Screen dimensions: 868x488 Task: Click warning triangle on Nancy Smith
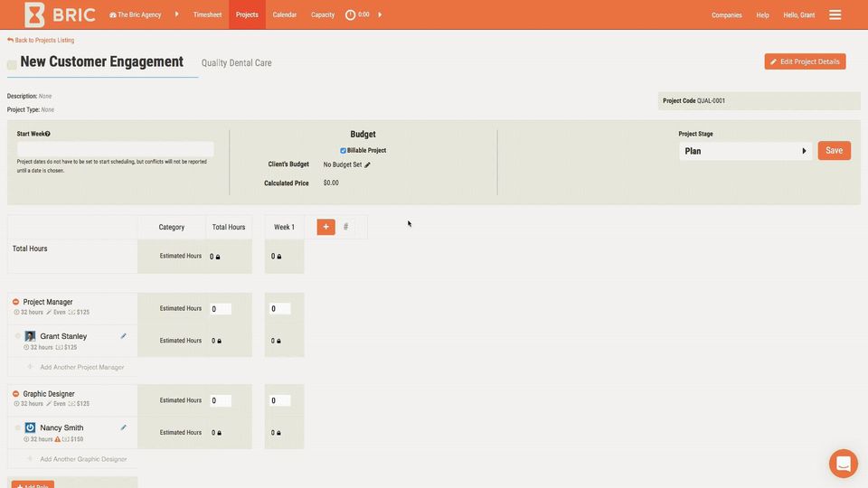click(58, 439)
